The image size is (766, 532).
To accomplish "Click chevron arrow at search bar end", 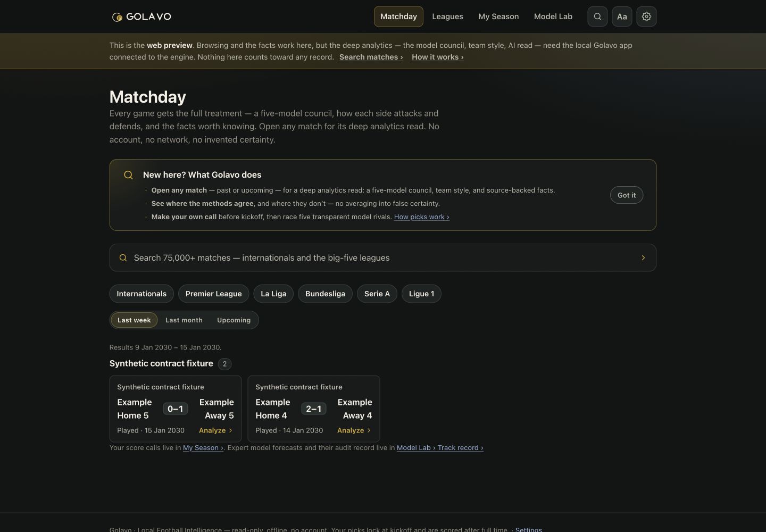I will (x=643, y=257).
